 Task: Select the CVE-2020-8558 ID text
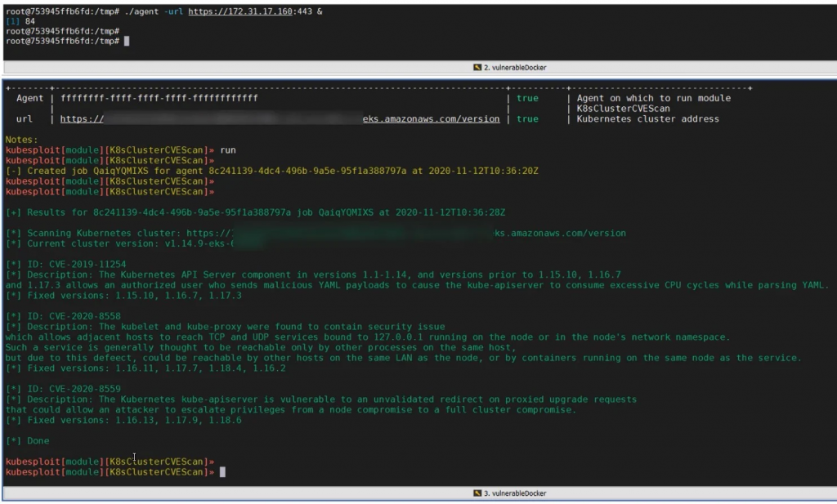pos(85,316)
